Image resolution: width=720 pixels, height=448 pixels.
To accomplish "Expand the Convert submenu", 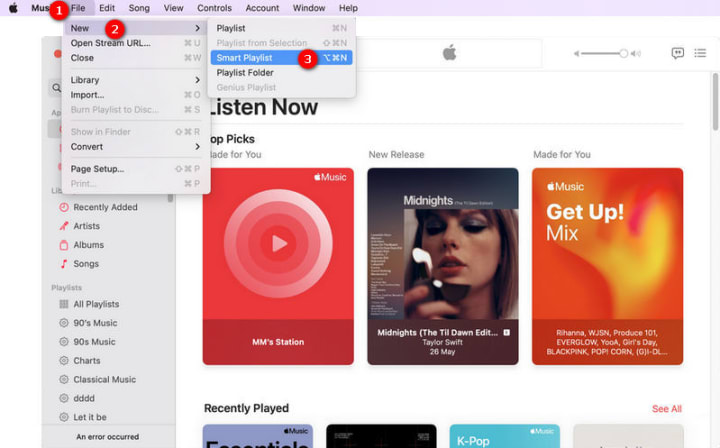I will pos(136,146).
